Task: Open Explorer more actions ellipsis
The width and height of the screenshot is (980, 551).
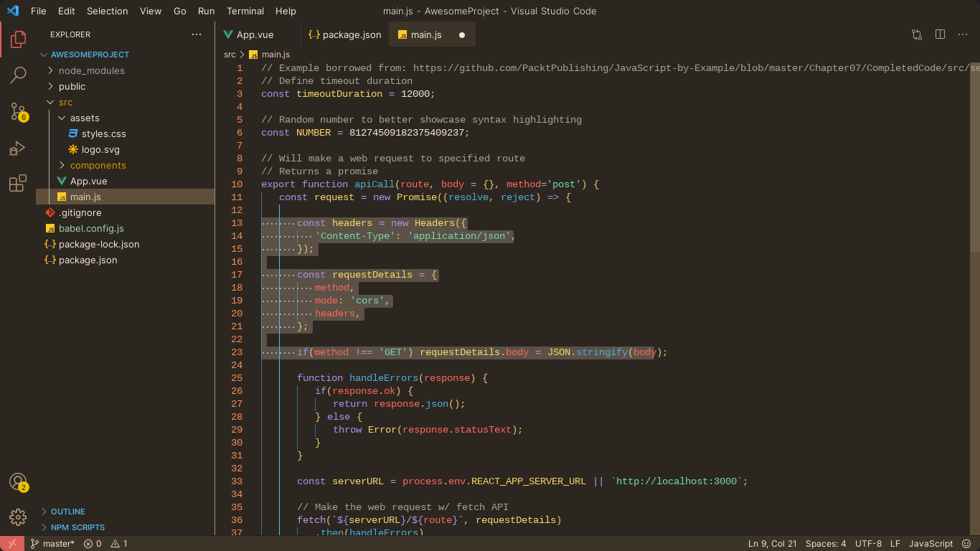Action: point(197,34)
